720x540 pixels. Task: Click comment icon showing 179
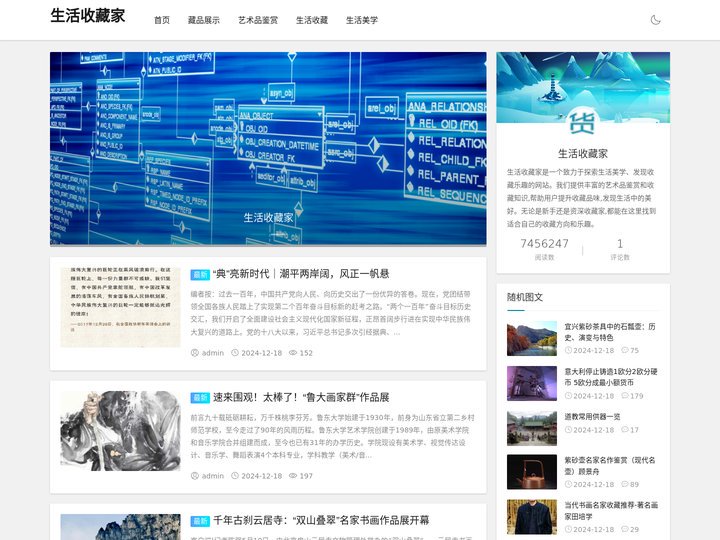coord(624,396)
